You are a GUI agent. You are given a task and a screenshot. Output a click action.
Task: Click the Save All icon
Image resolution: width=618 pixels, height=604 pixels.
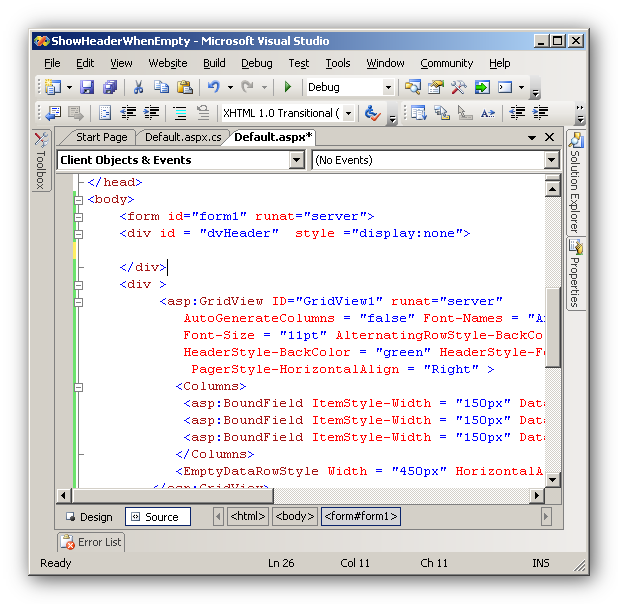[x=110, y=87]
